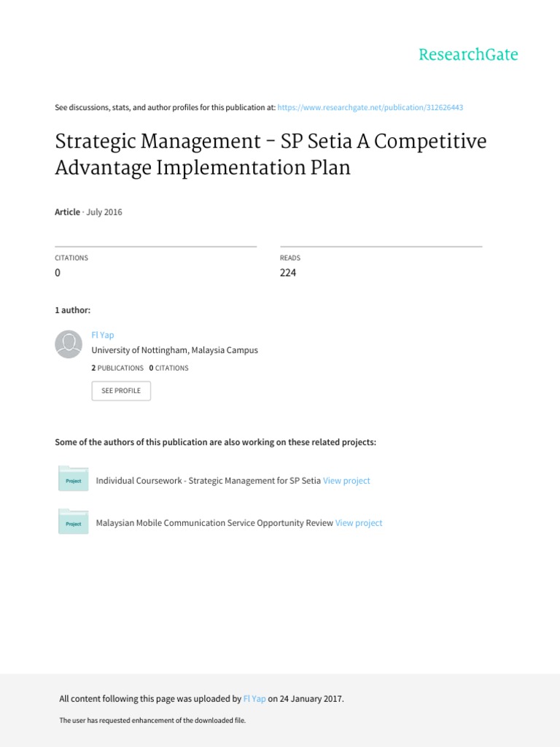Click the 2 PUBLICATIONS author stat

117,368
